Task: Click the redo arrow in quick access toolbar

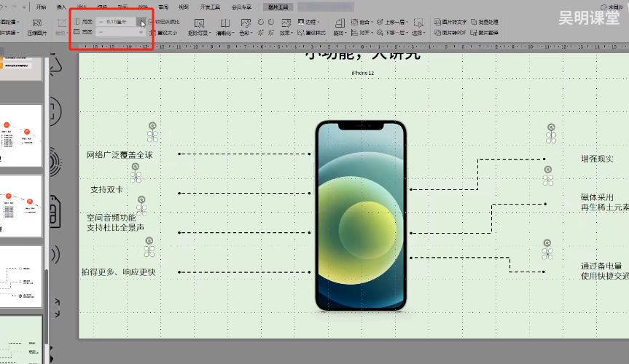Action: pos(14,7)
